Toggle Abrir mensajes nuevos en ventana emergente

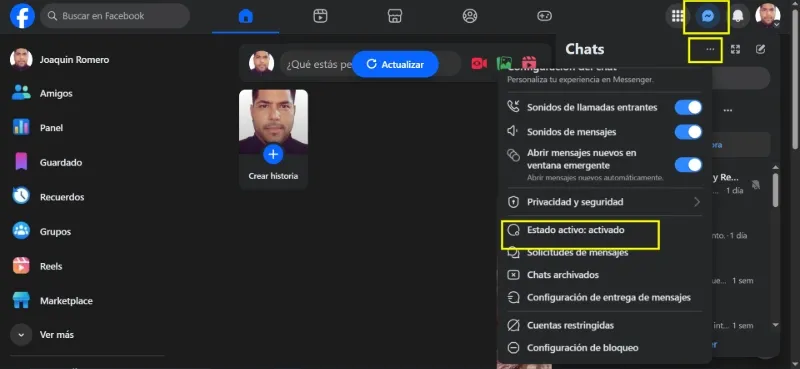point(688,165)
